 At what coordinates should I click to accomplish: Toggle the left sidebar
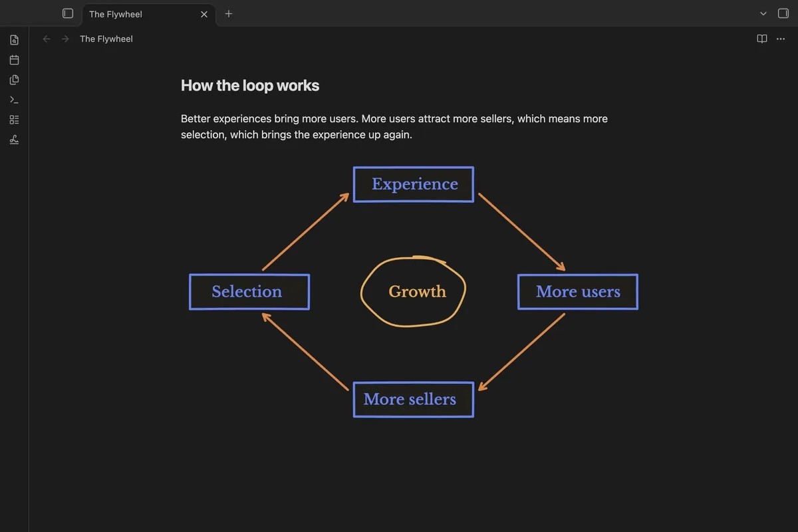pyautogui.click(x=68, y=13)
